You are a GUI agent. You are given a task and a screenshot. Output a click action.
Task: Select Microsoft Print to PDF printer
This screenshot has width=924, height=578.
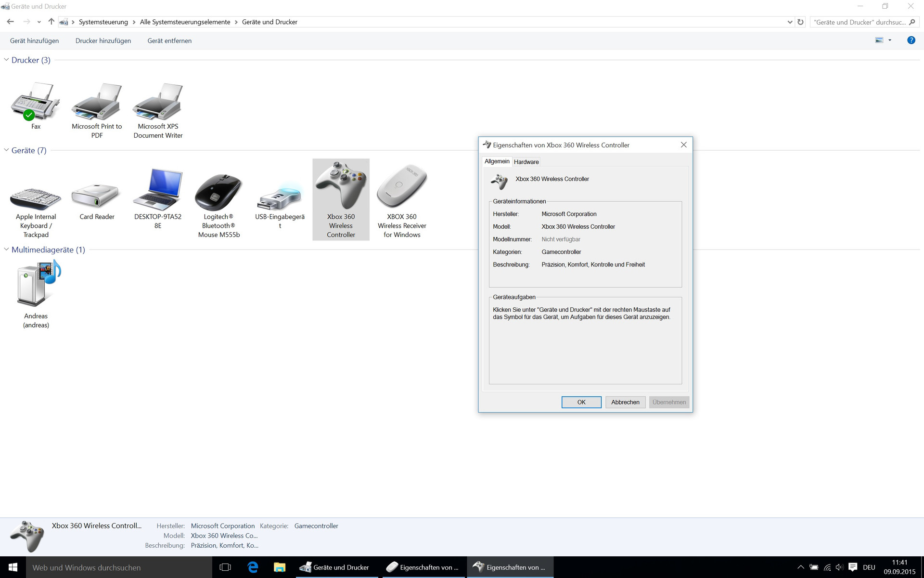[x=97, y=102]
